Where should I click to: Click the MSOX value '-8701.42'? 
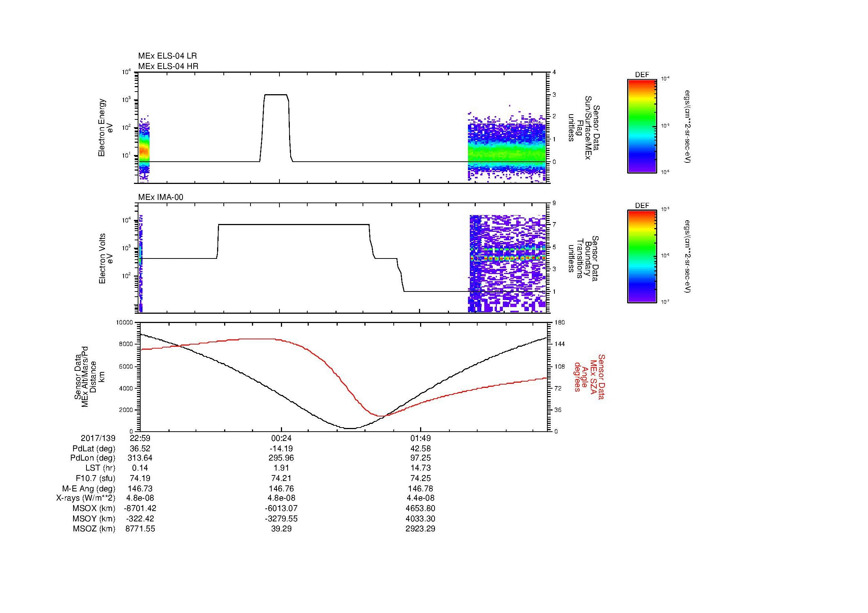coord(140,508)
